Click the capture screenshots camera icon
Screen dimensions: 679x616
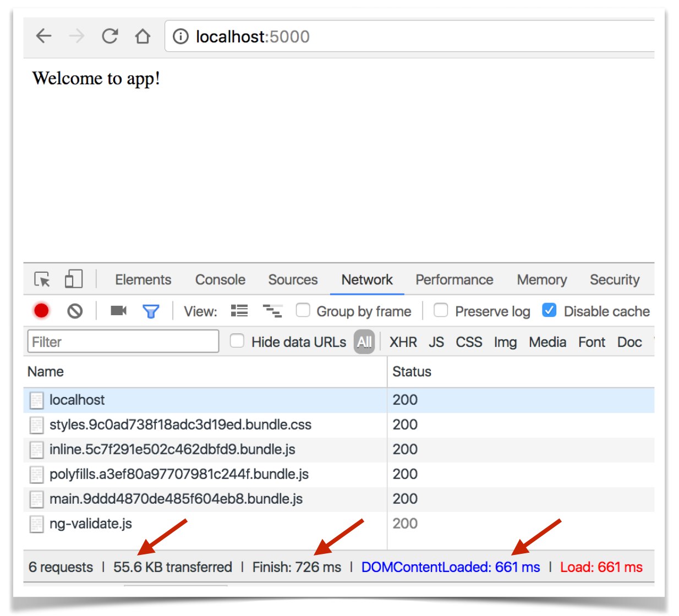click(x=118, y=311)
